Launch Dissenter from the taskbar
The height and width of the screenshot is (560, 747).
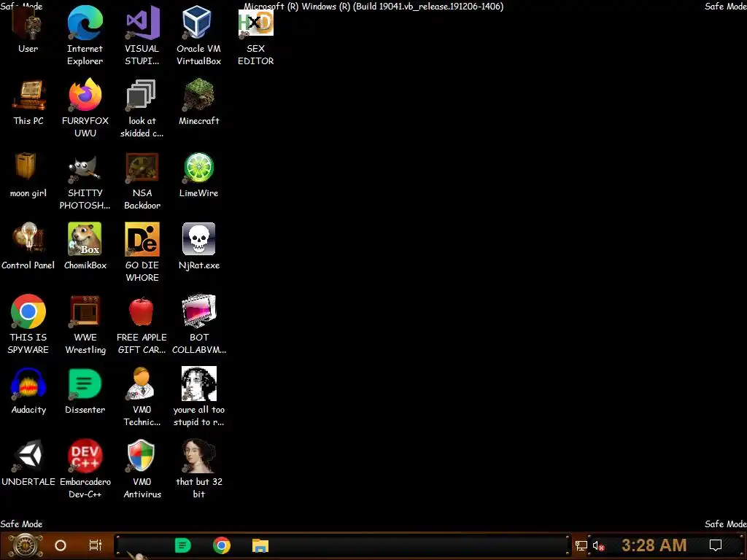(183, 545)
